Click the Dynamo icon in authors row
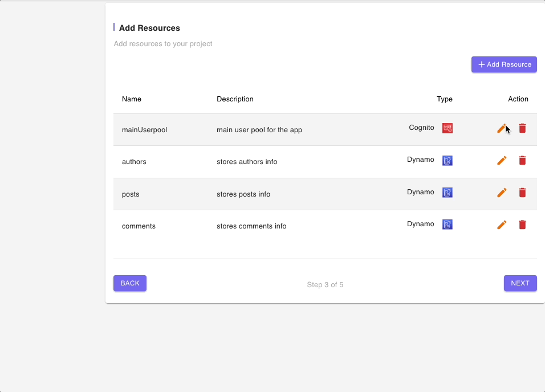The height and width of the screenshot is (392, 545). pos(448,161)
